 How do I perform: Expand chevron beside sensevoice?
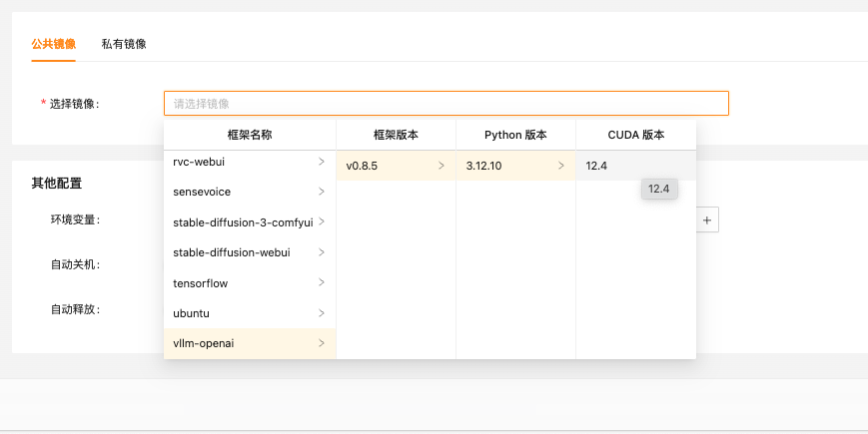click(321, 192)
